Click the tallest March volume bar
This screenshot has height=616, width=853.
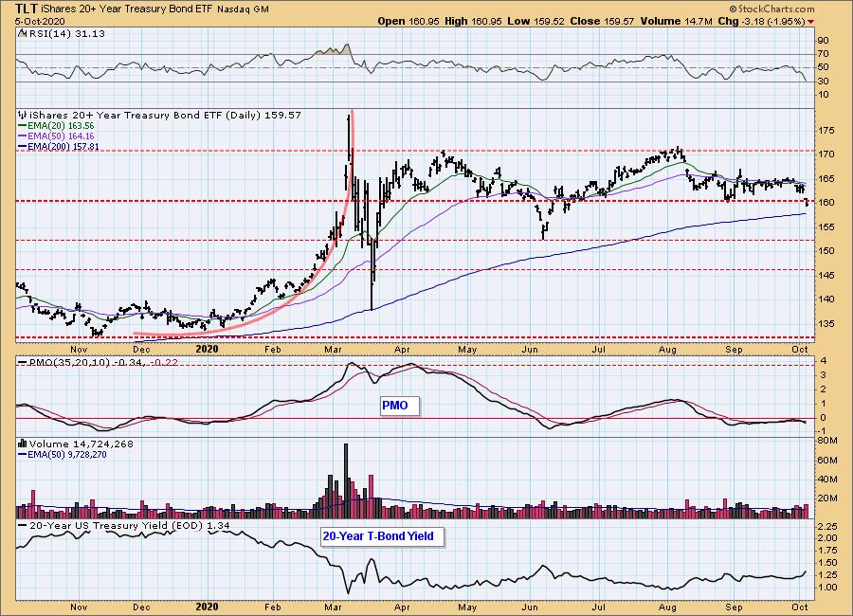tap(346, 480)
